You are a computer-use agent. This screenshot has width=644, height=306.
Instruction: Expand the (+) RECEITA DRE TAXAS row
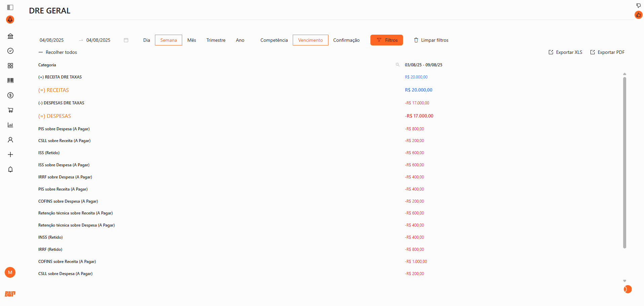330,77
